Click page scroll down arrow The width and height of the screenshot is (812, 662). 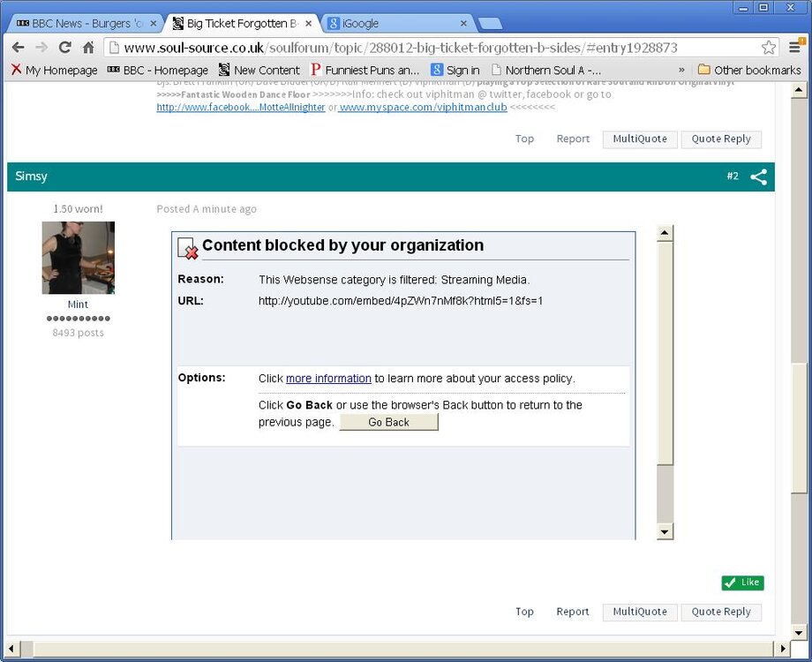click(799, 633)
